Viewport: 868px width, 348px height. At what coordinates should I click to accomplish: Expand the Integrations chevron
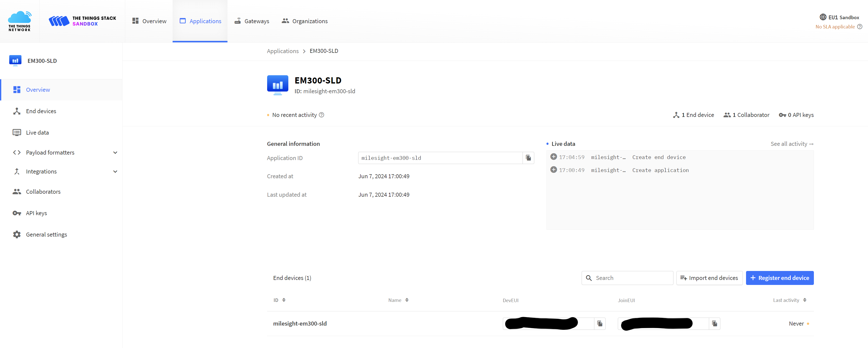click(x=115, y=172)
